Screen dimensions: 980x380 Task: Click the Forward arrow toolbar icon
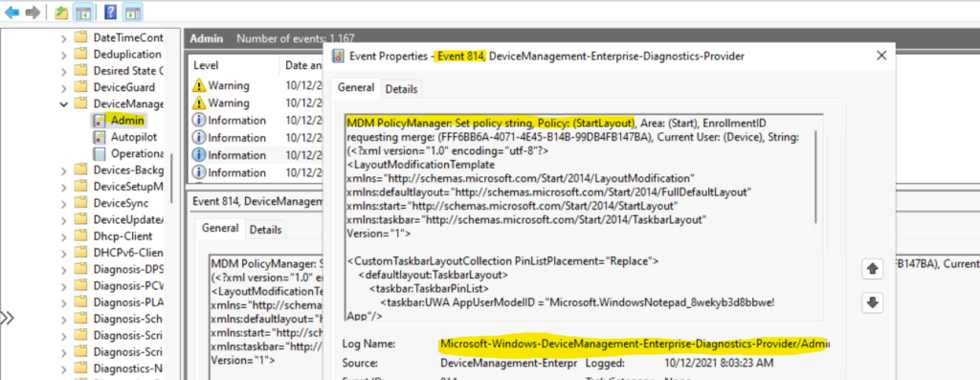[33, 11]
